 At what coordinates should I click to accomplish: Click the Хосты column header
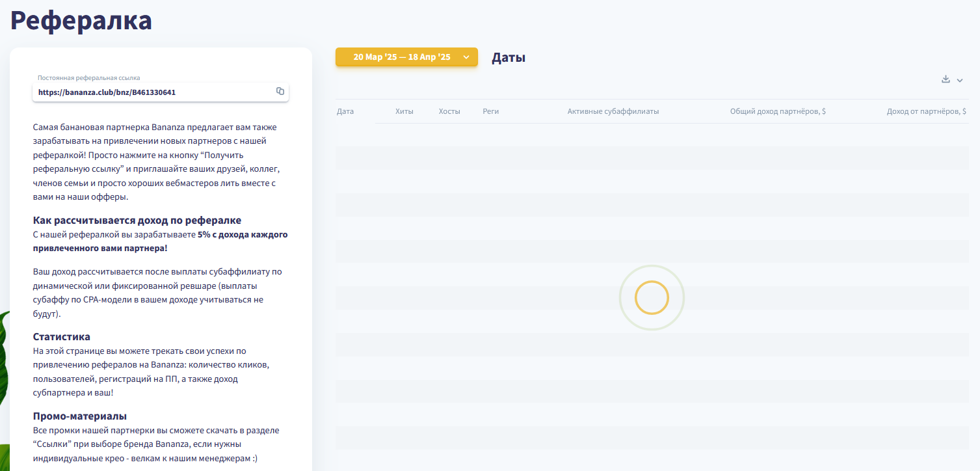point(449,111)
